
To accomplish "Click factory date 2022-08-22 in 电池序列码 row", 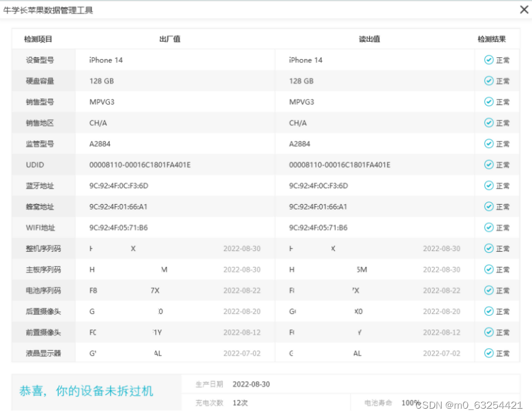I will point(242,290).
